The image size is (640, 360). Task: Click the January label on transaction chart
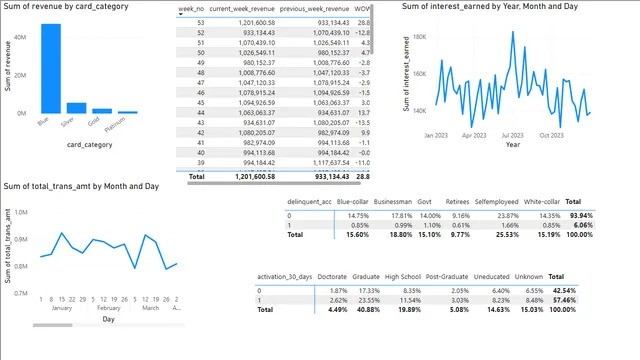(62, 308)
